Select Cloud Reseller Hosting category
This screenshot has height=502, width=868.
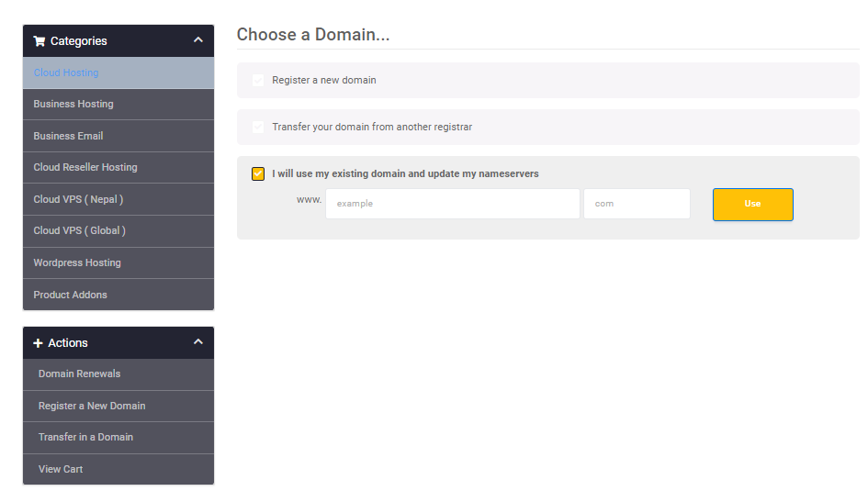point(85,168)
